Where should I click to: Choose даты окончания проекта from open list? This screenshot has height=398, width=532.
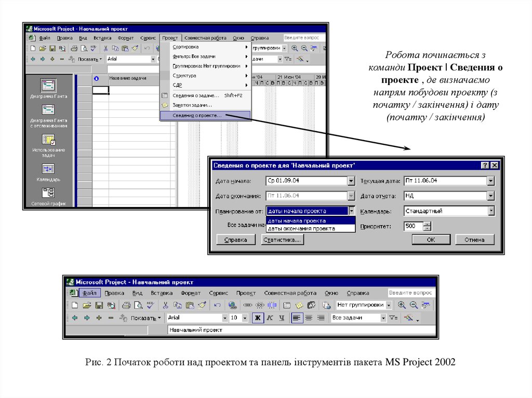(311, 228)
